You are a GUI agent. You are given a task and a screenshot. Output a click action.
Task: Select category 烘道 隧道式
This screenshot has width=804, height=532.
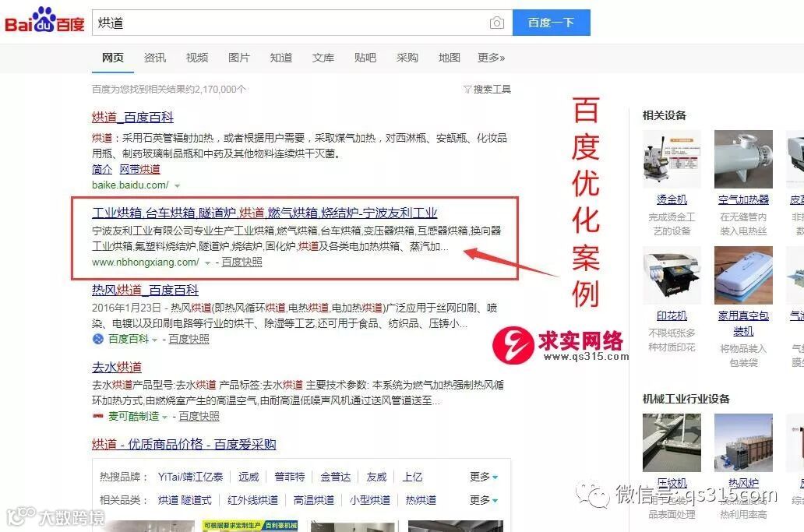point(185,500)
